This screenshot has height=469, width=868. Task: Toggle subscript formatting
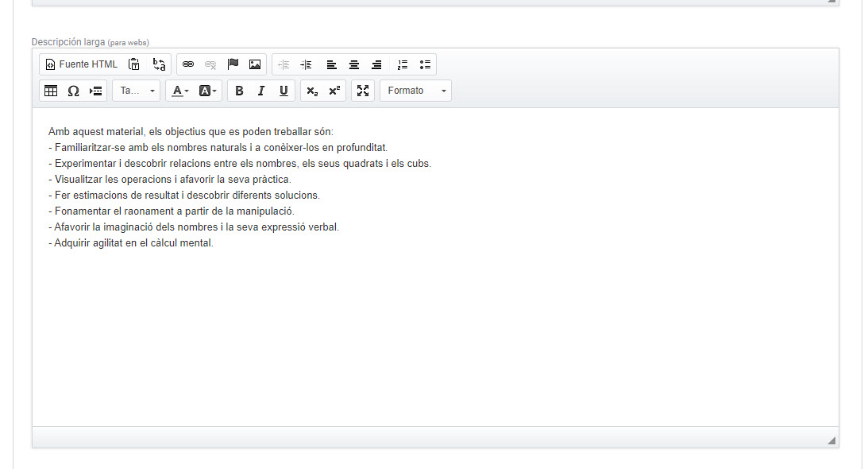point(312,91)
